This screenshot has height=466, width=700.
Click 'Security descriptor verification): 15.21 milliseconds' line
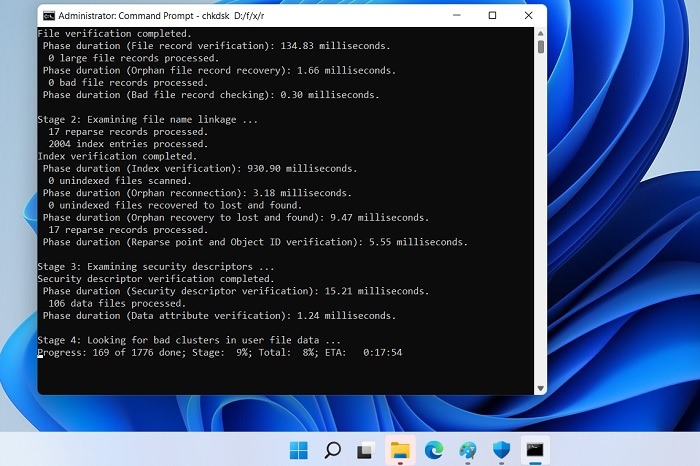tap(236, 291)
